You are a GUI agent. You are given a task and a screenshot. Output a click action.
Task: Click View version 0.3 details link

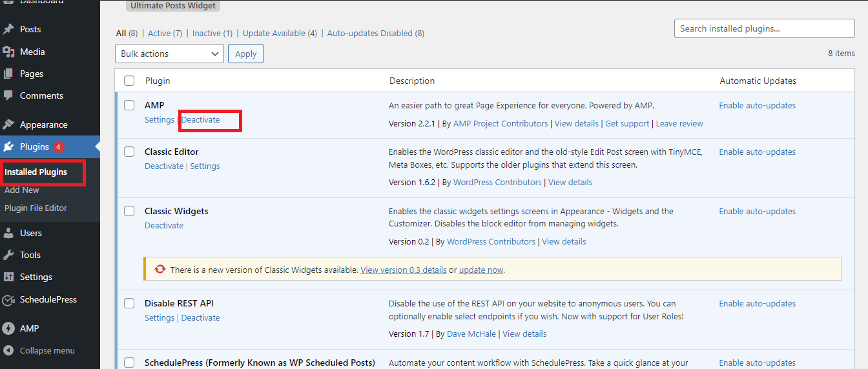click(404, 270)
